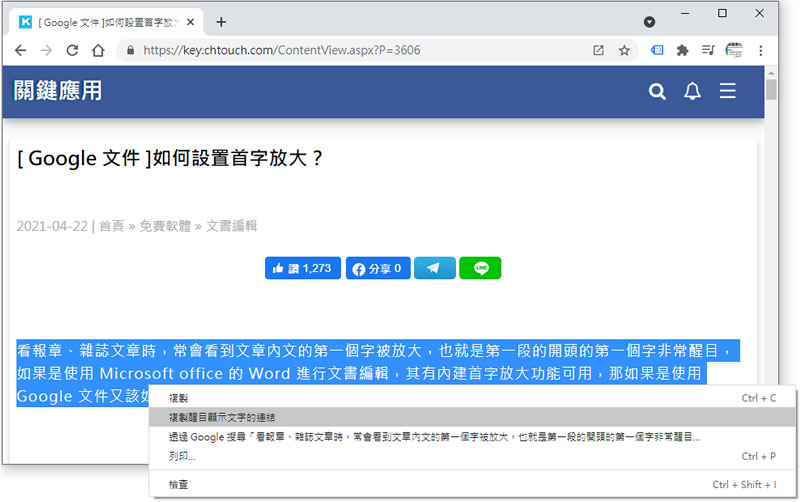Click the Facebook 分享 0 button

tap(378, 268)
